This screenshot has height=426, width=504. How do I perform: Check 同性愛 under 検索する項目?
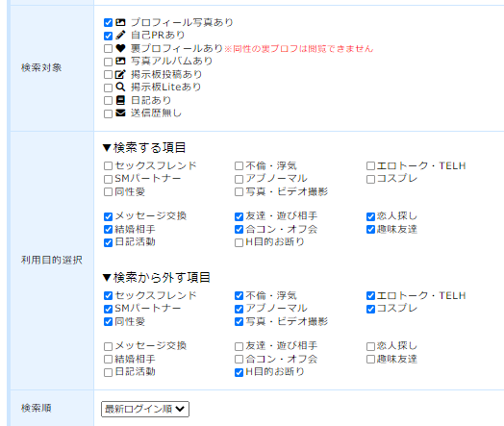click(108, 192)
